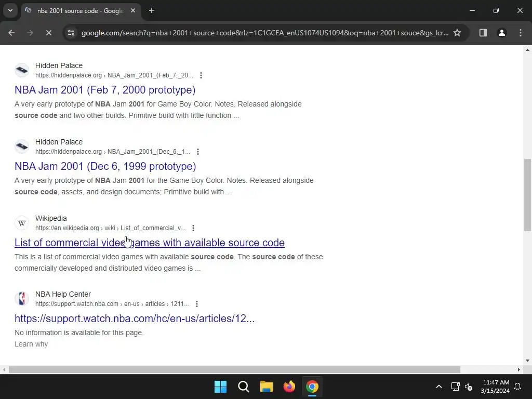Open the Windows Start menu
The height and width of the screenshot is (399, 532).
click(220, 387)
